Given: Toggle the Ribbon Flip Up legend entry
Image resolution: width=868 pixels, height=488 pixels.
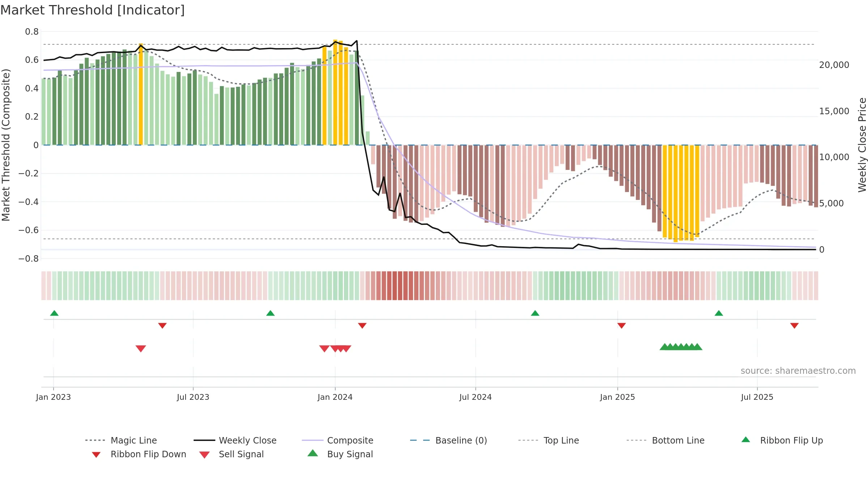Looking at the screenshot, I should (x=782, y=440).
